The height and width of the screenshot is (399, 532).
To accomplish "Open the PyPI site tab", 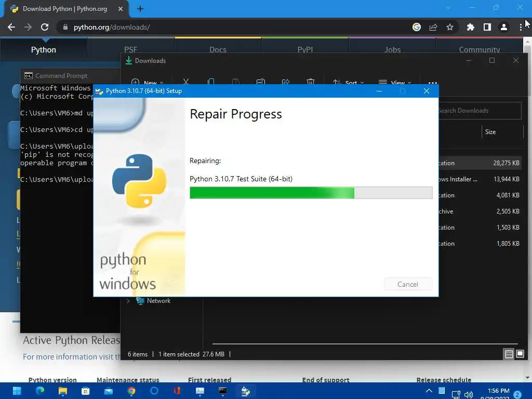I will [305, 49].
